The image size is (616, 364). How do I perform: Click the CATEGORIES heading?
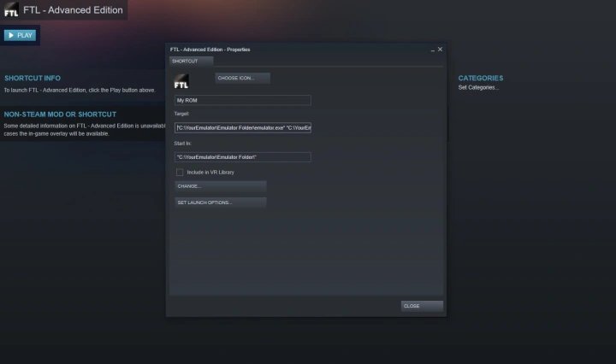pos(481,78)
